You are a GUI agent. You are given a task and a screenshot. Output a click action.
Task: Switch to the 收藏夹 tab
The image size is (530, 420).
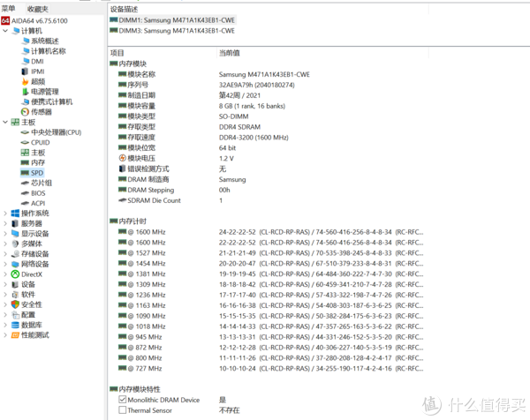tap(37, 9)
